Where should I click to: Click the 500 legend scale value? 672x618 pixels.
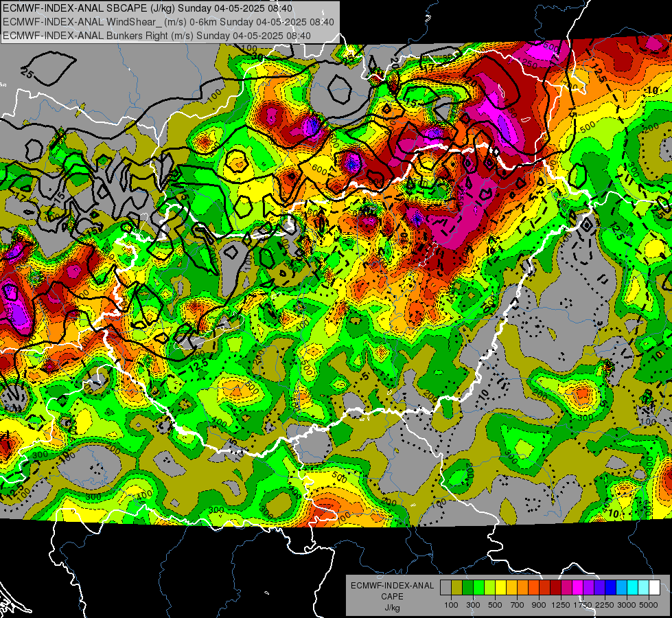[x=495, y=605]
